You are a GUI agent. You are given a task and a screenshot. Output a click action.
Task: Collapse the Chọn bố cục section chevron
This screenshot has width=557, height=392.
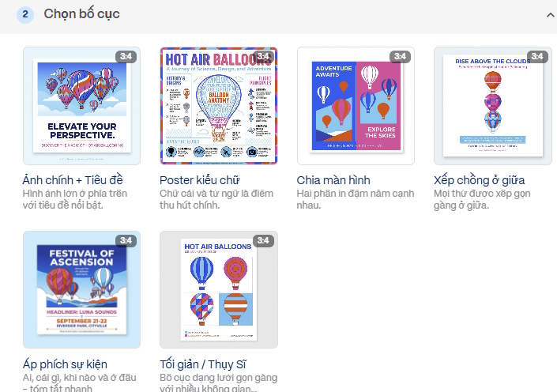click(550, 15)
